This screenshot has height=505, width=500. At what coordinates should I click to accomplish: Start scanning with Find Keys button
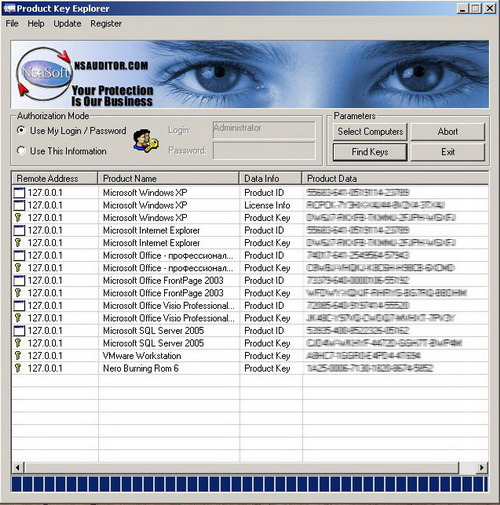click(x=370, y=152)
